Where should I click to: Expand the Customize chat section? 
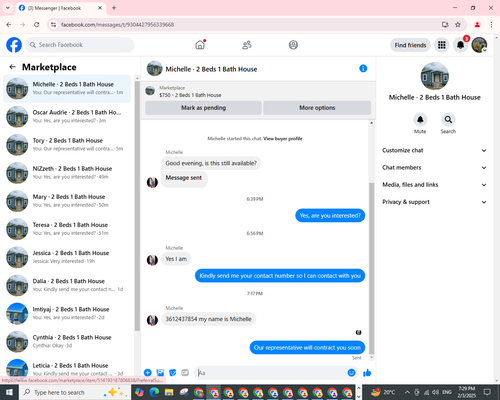click(434, 150)
